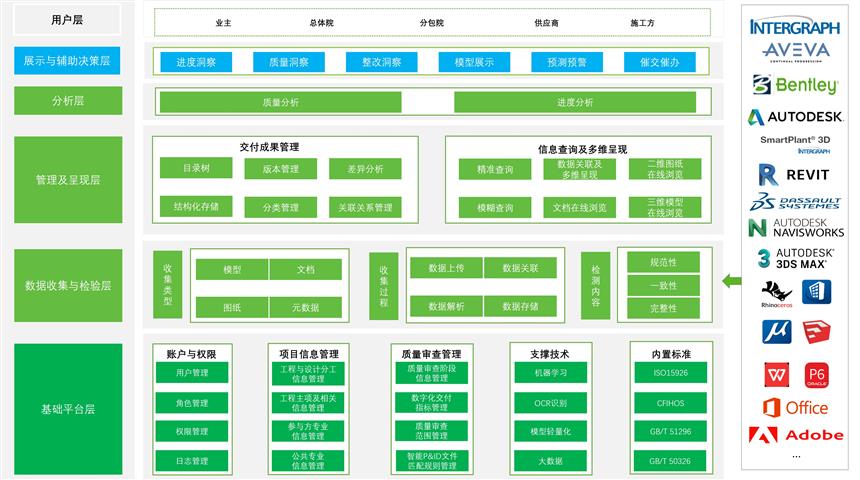860x480 pixels.
Task: Select the Bentley logo
Action: (796, 84)
